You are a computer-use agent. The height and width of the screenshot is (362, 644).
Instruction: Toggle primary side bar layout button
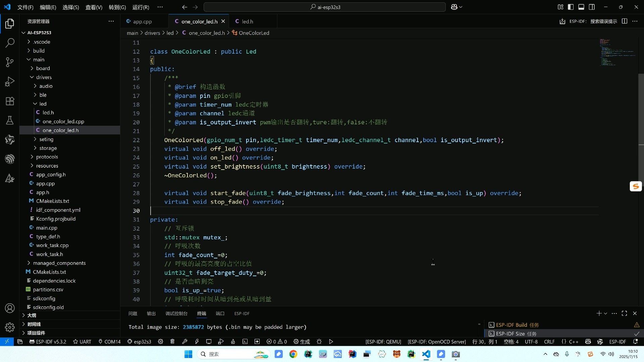point(571,7)
